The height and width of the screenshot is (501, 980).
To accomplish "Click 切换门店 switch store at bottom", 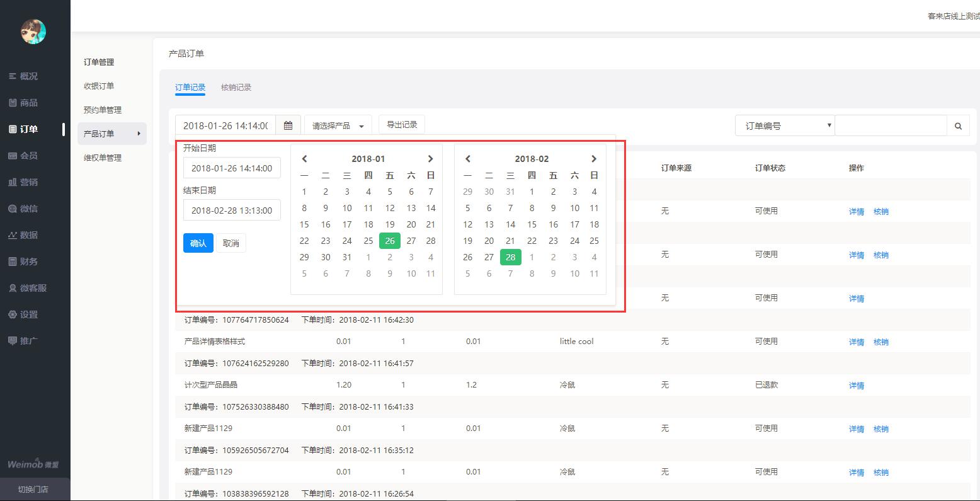I will 33,490.
